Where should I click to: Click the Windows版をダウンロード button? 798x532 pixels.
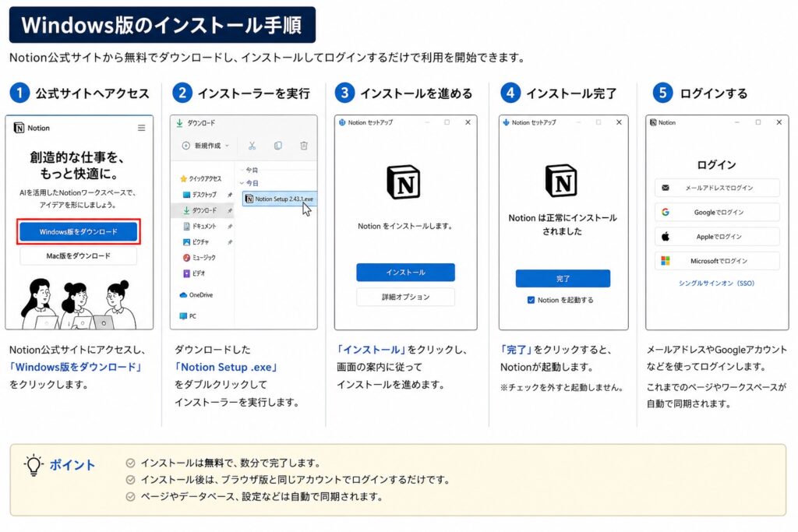click(79, 232)
